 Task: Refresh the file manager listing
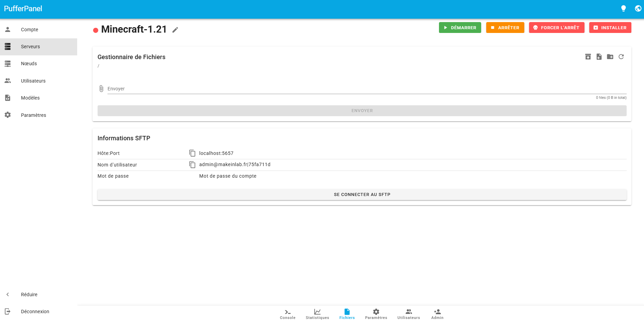[621, 57]
